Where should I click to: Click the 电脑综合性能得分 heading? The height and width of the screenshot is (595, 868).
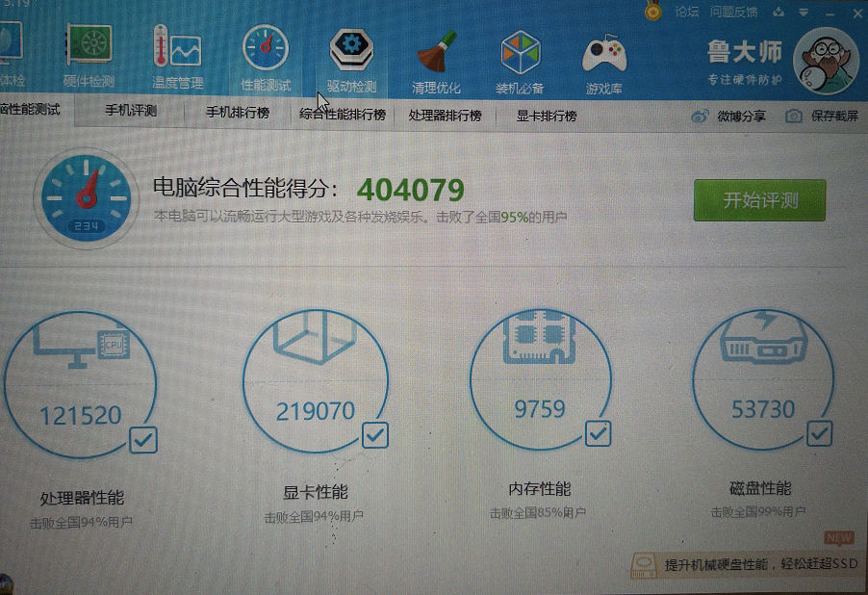[x=244, y=188]
